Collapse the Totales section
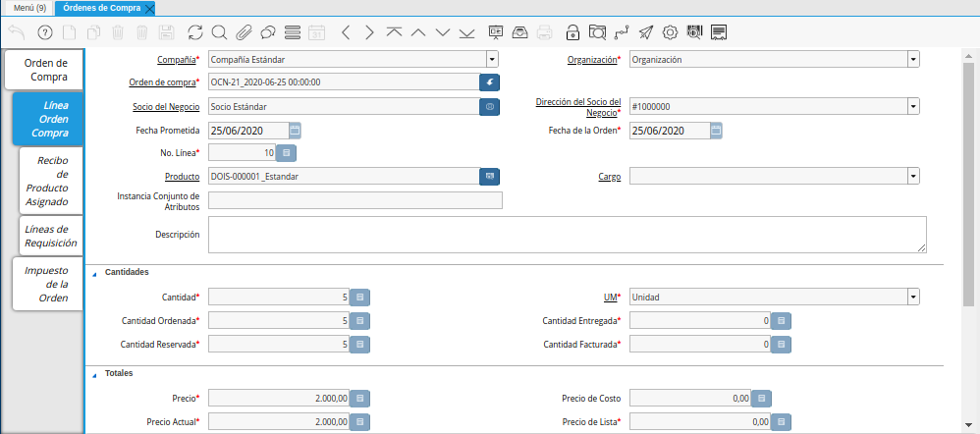The height and width of the screenshot is (434, 980). click(94, 374)
